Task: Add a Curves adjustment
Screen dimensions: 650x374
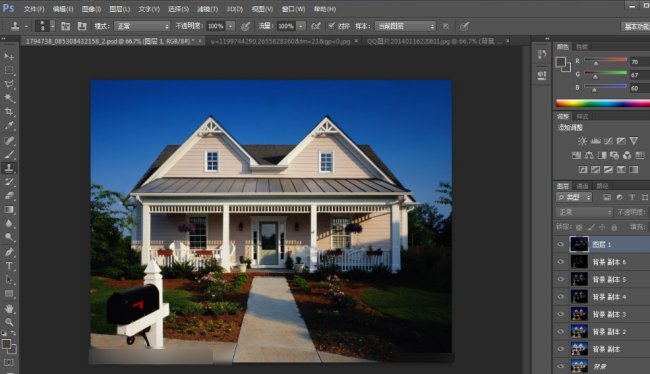Action: pos(608,141)
